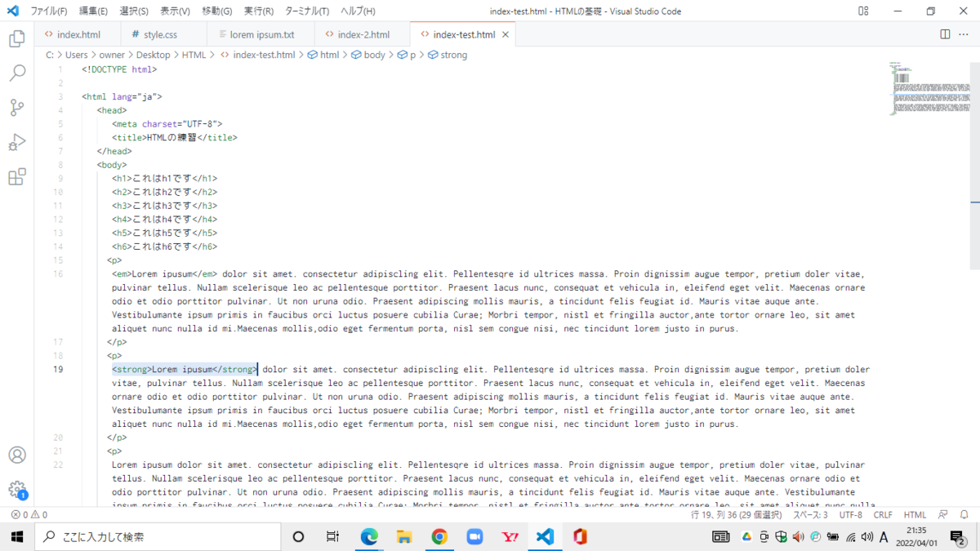Open the ターミナル(T) menu

point(307,11)
